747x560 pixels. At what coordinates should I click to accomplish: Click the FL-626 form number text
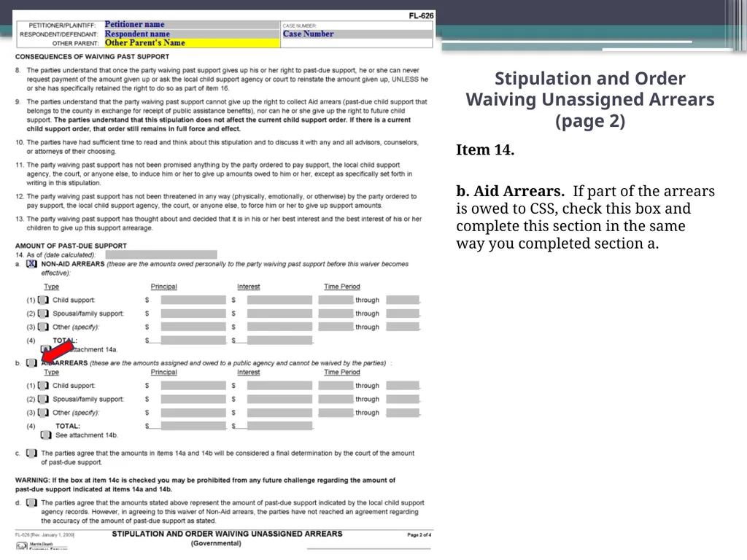[x=421, y=16]
